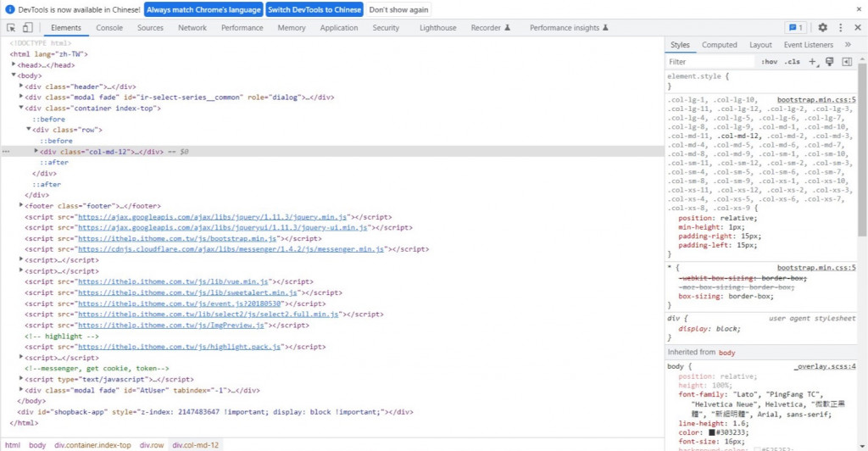868x451 pixels.
Task: Click the styles pane vertical scrollbar
Action: (x=862, y=149)
